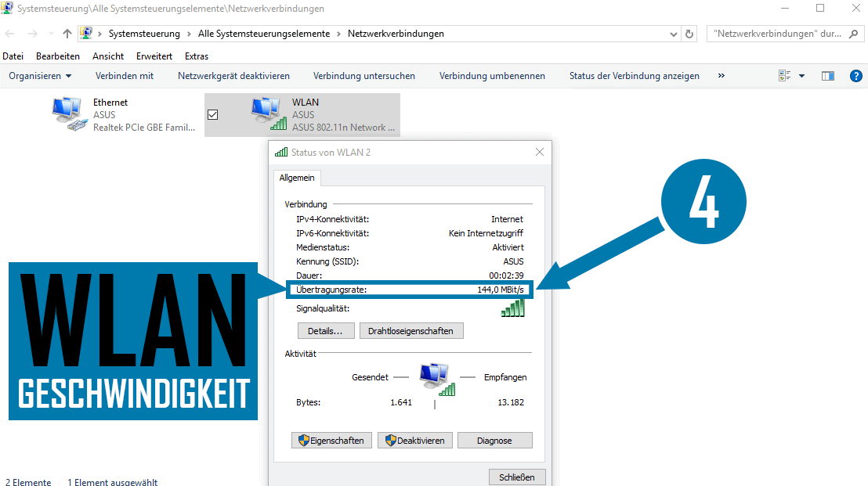Uncheck the WLAN connection checkbox
Image resolution: width=868 pixels, height=486 pixels.
click(x=212, y=114)
